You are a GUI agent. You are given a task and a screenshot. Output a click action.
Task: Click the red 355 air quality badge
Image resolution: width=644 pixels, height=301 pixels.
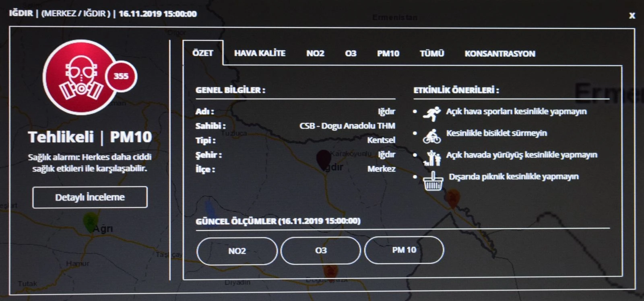pyautogui.click(x=121, y=76)
